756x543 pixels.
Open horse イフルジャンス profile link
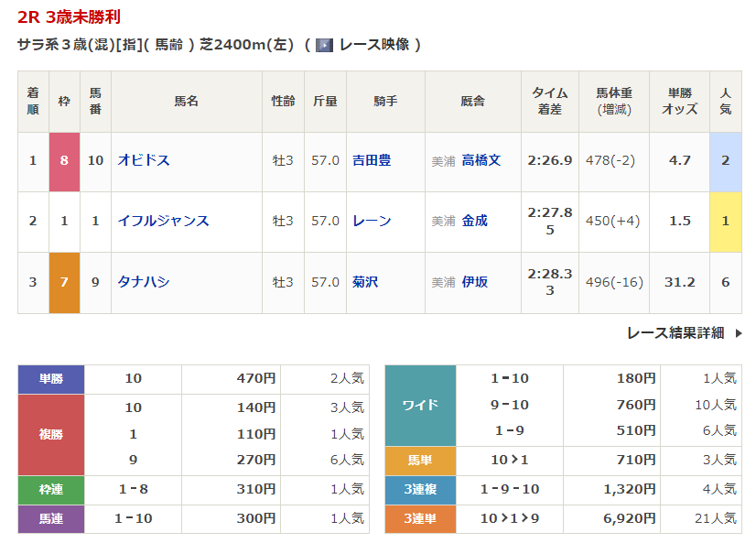(x=163, y=221)
